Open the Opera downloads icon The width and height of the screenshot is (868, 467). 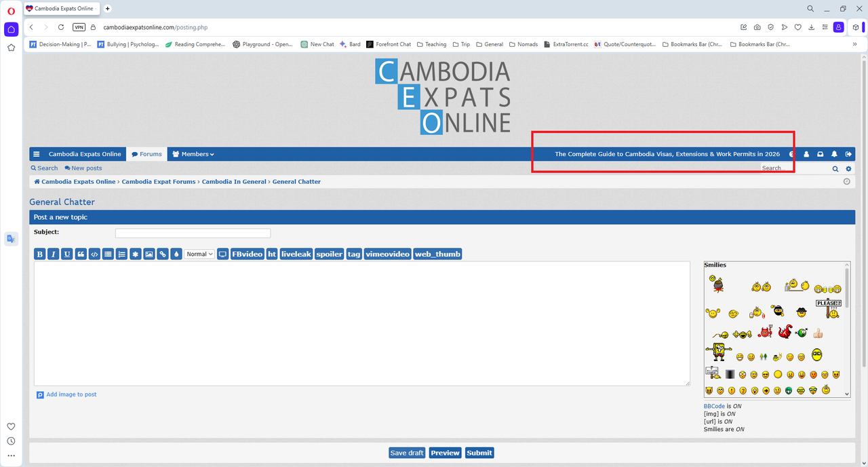(x=811, y=27)
